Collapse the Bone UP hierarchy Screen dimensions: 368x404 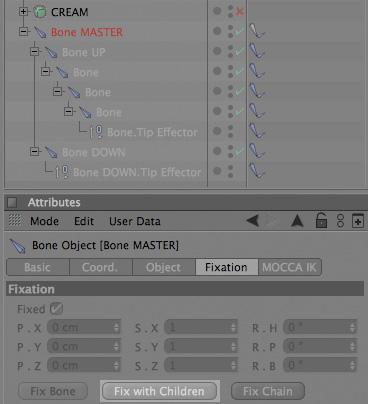(x=34, y=52)
